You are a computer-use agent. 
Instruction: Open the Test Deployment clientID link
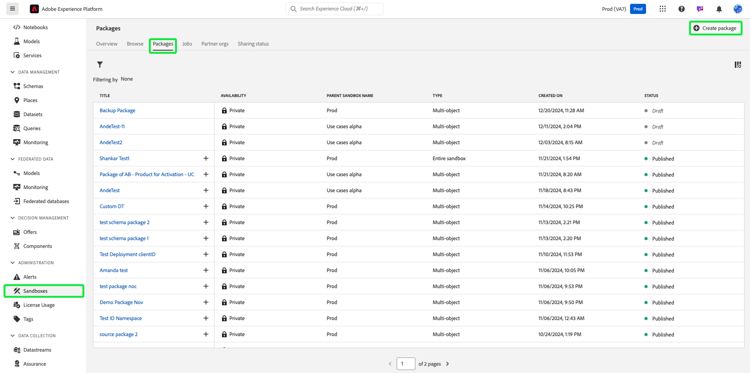pos(127,254)
